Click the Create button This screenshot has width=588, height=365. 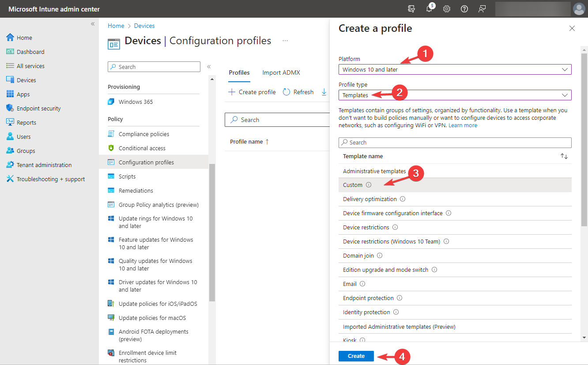click(x=356, y=356)
